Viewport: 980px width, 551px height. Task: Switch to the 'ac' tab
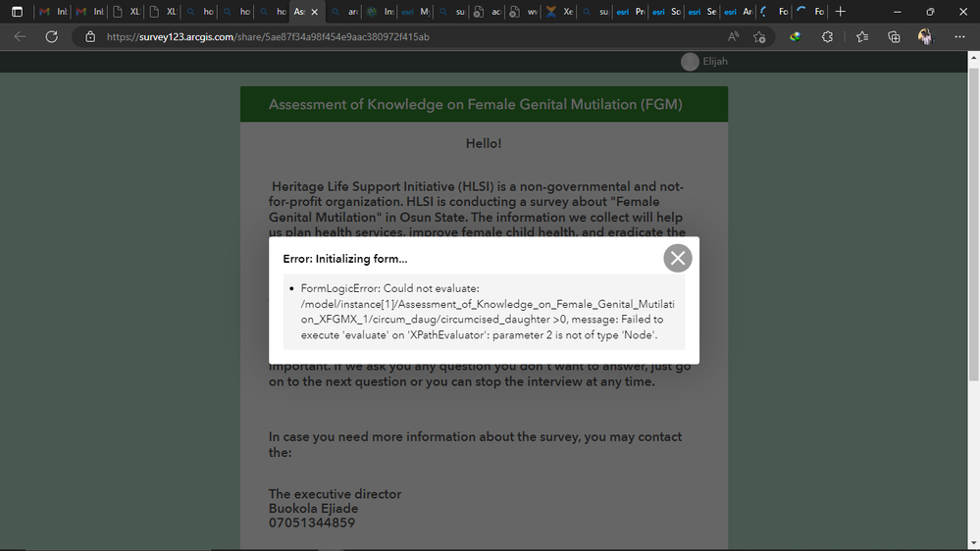[x=488, y=11]
